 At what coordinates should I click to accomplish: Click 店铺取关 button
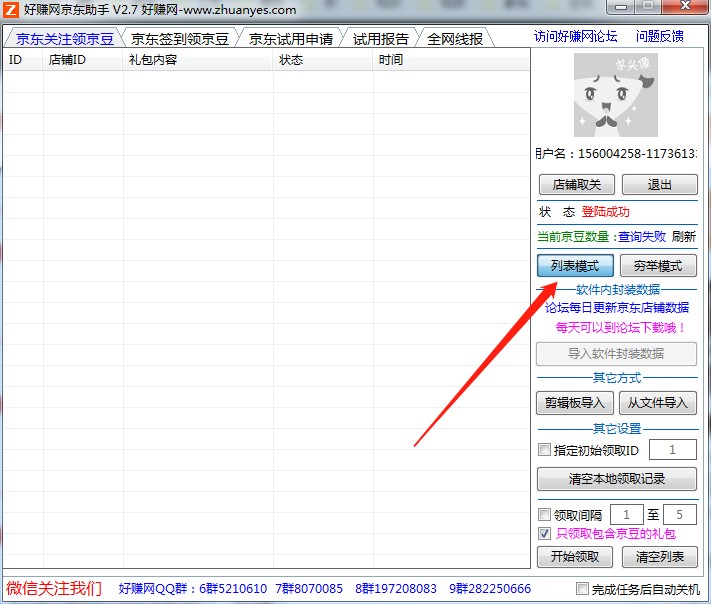click(x=576, y=185)
